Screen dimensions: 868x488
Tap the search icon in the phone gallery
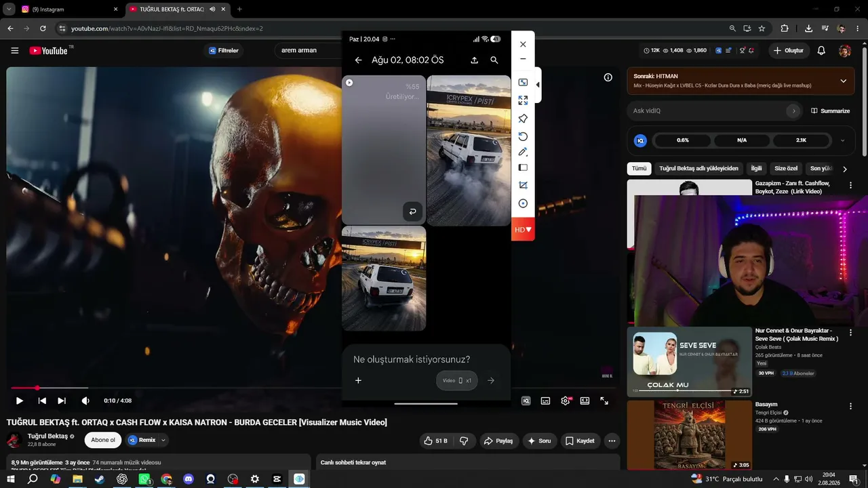pyautogui.click(x=494, y=60)
